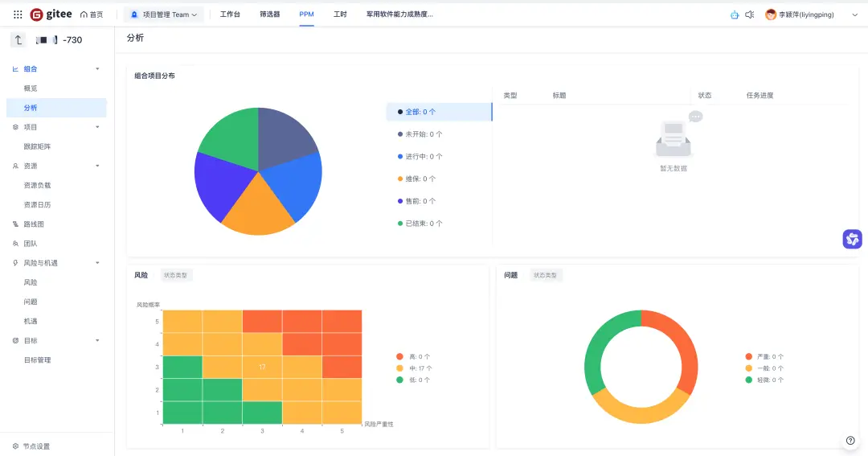
Task: Open 节点设置 gear at sidebar bottom
Action: click(x=31, y=446)
